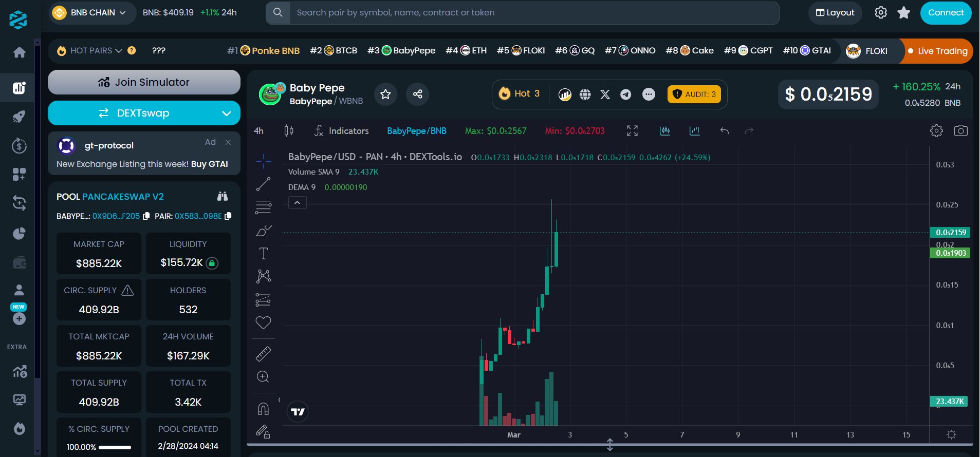Open chart settings gear icon
Screen dimensions: 980x457
pos(936,131)
